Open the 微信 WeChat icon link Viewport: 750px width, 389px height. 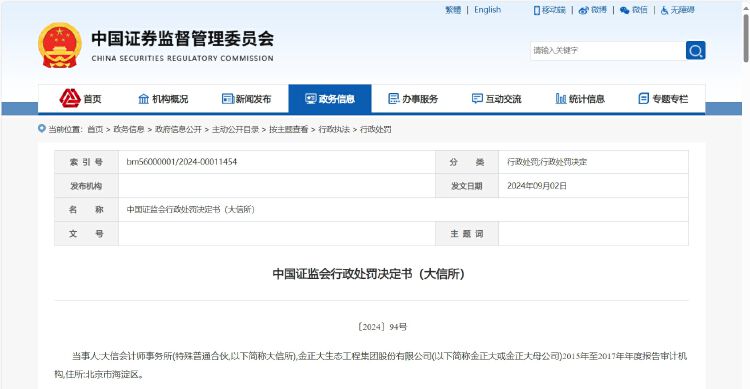coord(624,11)
